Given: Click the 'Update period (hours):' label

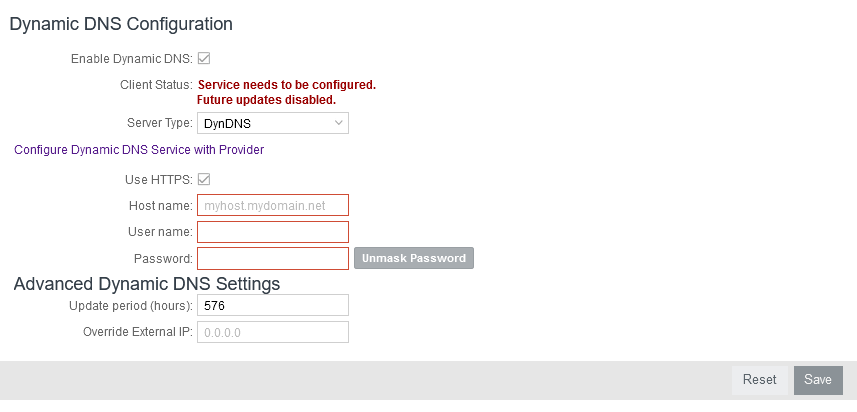Looking at the screenshot, I should click(x=131, y=306).
